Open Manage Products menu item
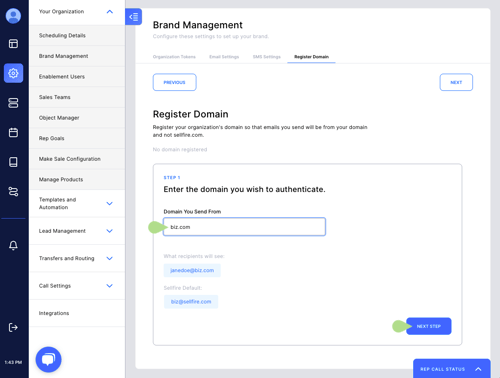The height and width of the screenshot is (378, 500). [77, 179]
